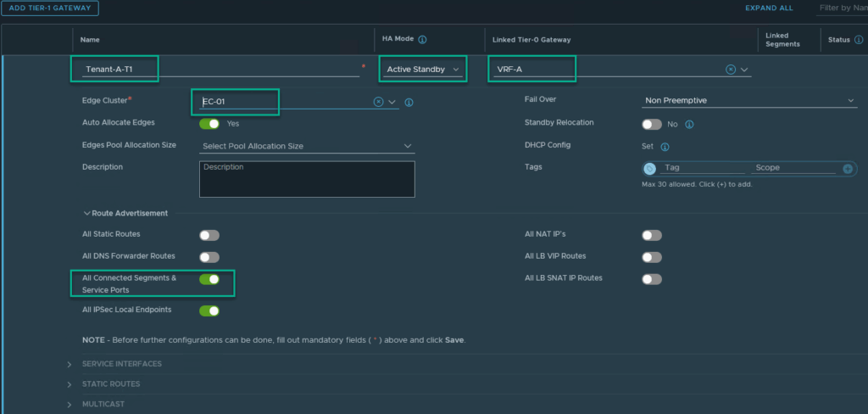Expand the Service Interfaces section
This screenshot has height=414, width=868.
click(x=121, y=364)
